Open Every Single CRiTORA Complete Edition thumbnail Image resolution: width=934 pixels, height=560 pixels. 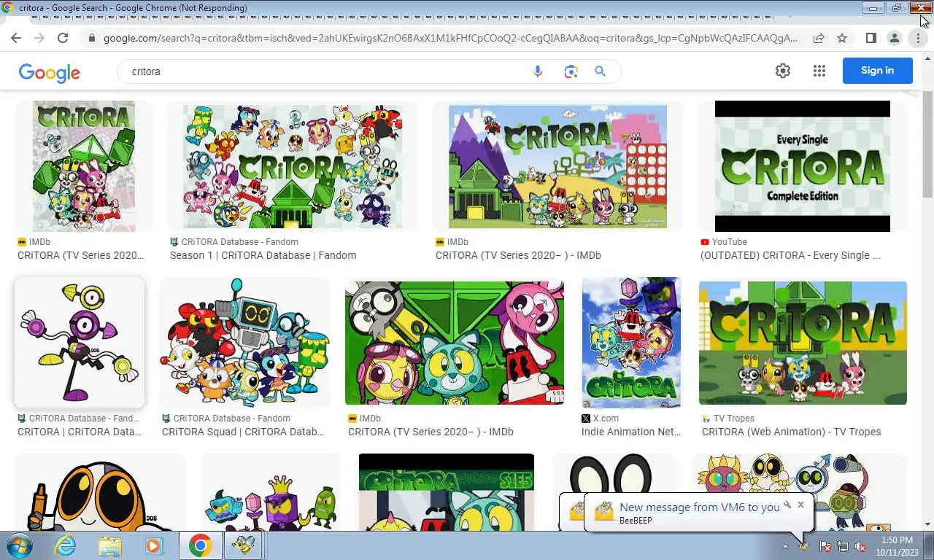click(x=803, y=166)
